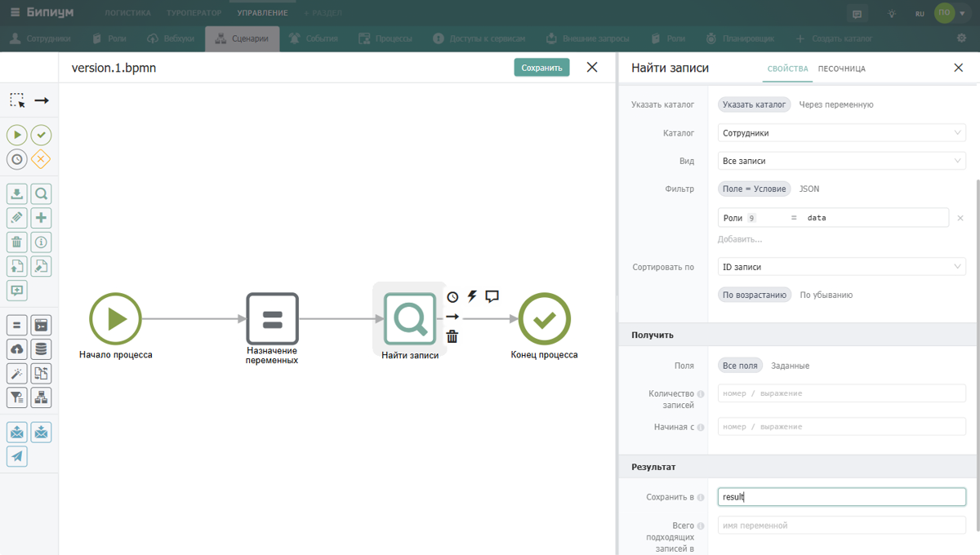Select the lasso selection tool
The height and width of the screenshot is (555, 980).
click(x=17, y=100)
